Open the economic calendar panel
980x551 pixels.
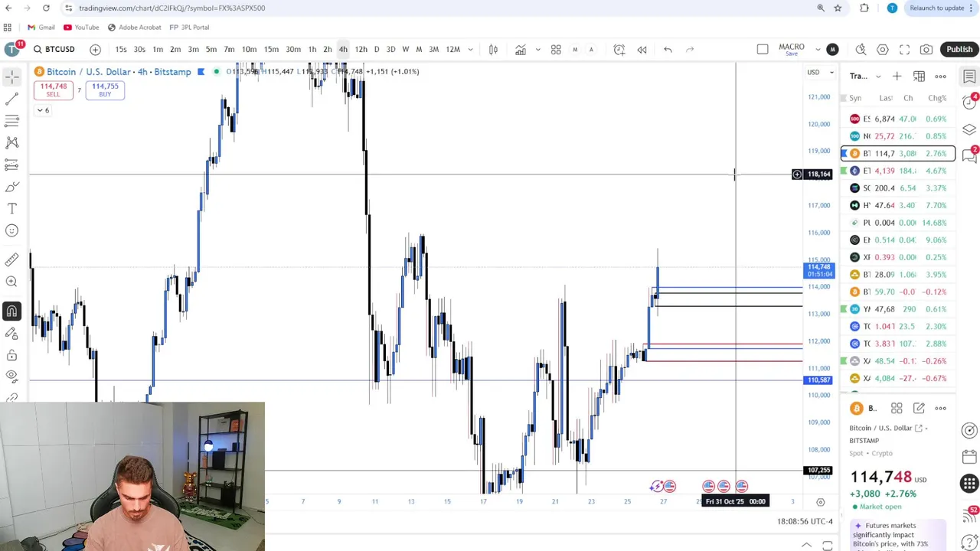coord(969,457)
